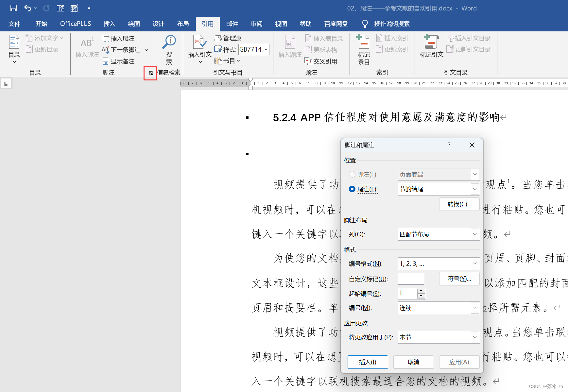
Task: Click Insert Table of Authorities (插入引文目录)
Action: 469,38
